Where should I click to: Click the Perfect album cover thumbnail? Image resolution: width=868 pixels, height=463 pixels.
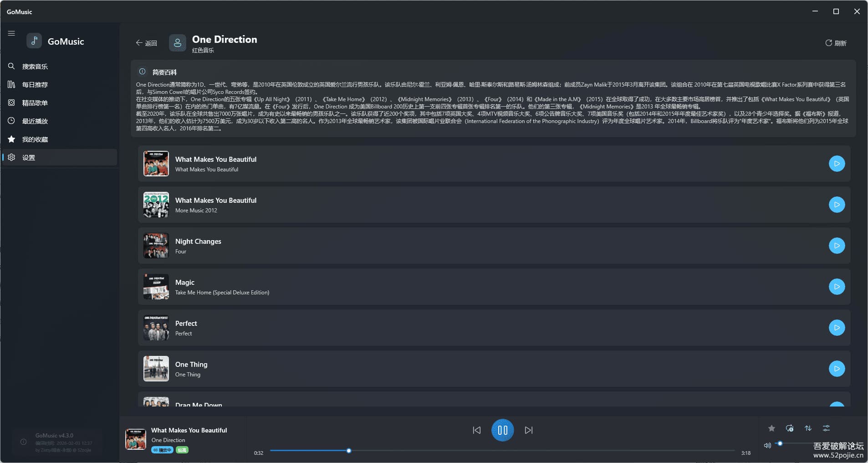156,328
